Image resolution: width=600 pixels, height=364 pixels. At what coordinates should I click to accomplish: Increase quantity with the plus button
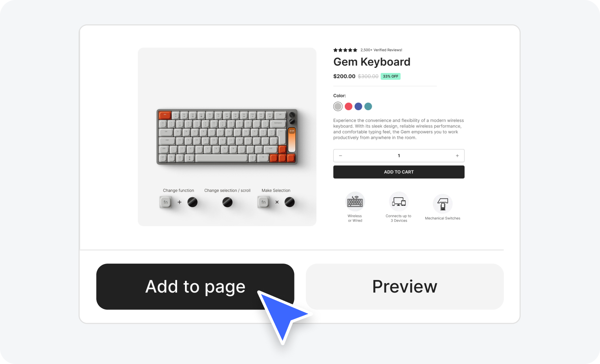457,156
